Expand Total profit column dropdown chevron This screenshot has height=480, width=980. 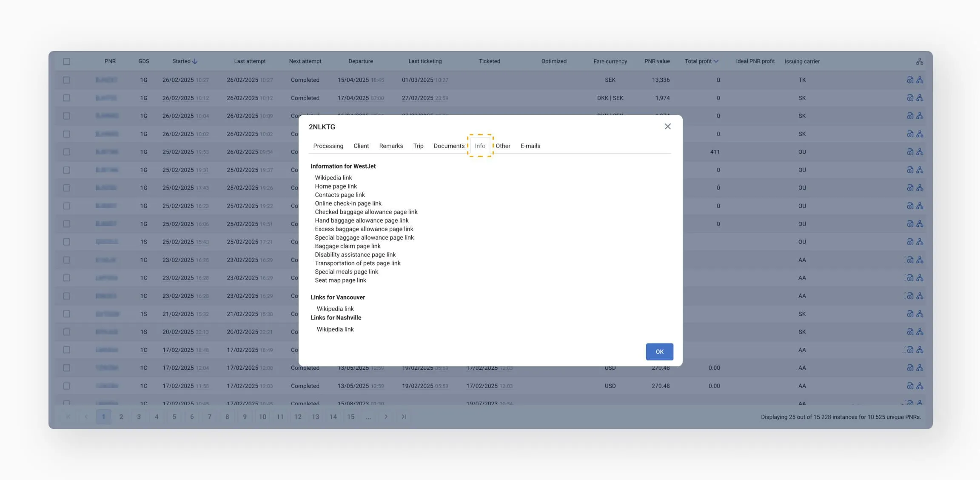point(716,61)
